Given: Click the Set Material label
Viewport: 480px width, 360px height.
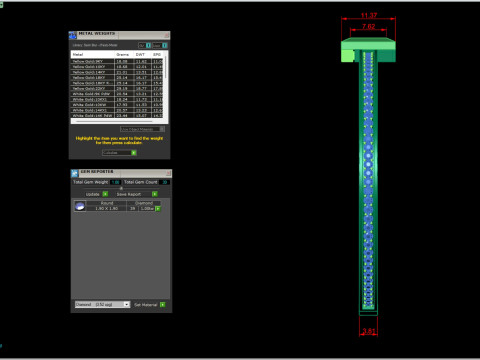Looking at the screenshot, I should (x=146, y=305).
